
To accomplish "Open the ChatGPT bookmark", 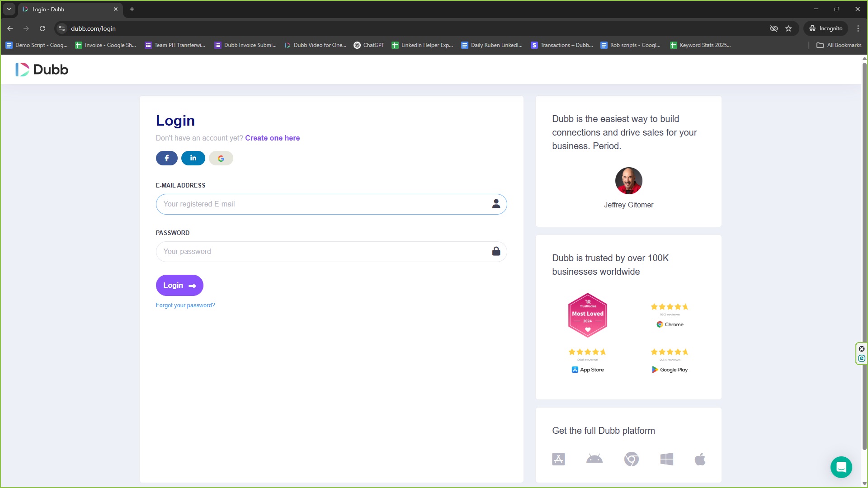I will pyautogui.click(x=369, y=45).
